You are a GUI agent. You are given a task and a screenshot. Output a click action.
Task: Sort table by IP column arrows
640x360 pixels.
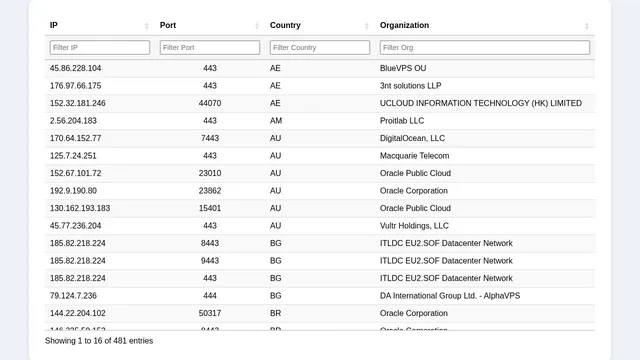pos(147,26)
